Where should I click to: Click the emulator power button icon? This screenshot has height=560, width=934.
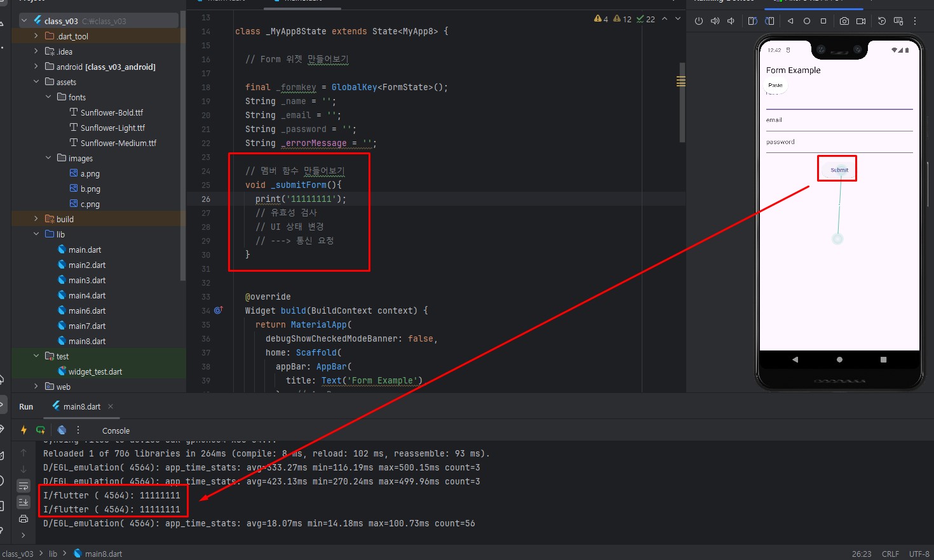[699, 21]
